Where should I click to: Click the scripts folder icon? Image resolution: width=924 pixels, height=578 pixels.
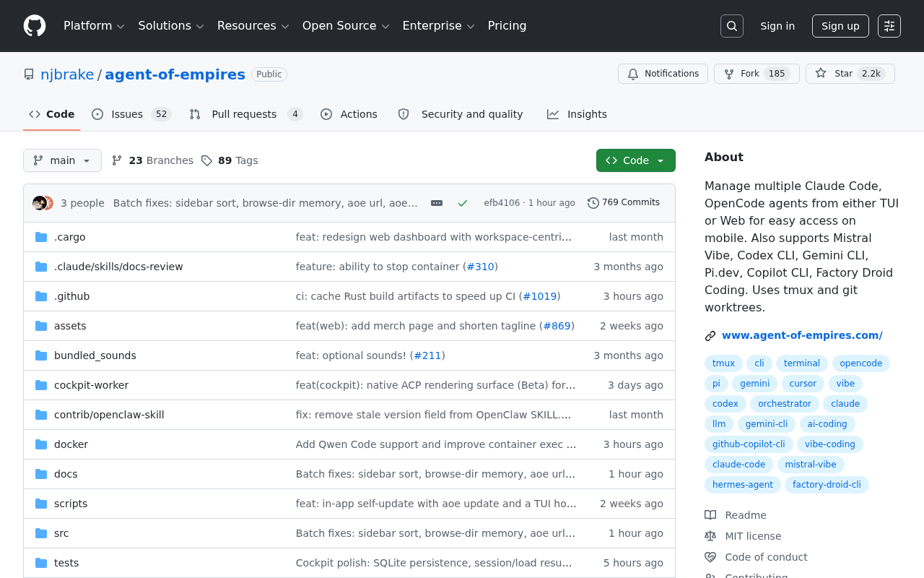(x=41, y=504)
